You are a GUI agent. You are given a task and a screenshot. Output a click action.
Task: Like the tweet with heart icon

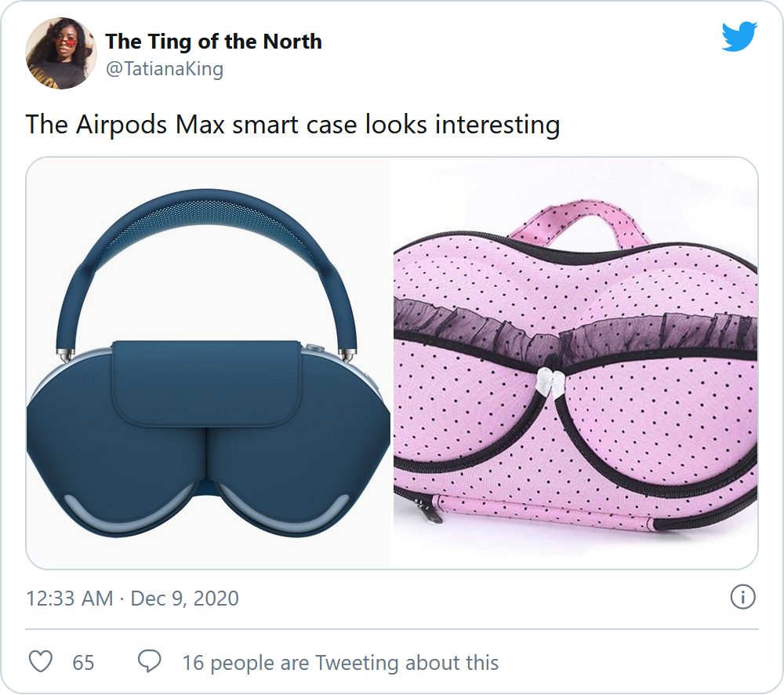pyautogui.click(x=41, y=661)
